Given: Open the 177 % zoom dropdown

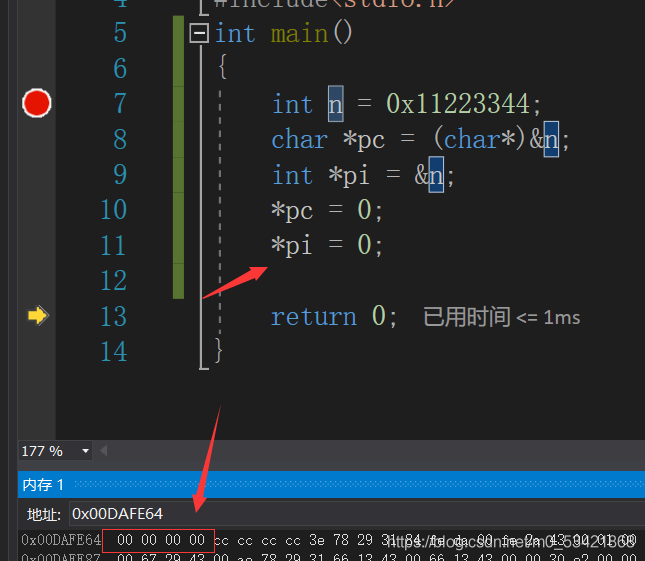Looking at the screenshot, I should pos(86,451).
